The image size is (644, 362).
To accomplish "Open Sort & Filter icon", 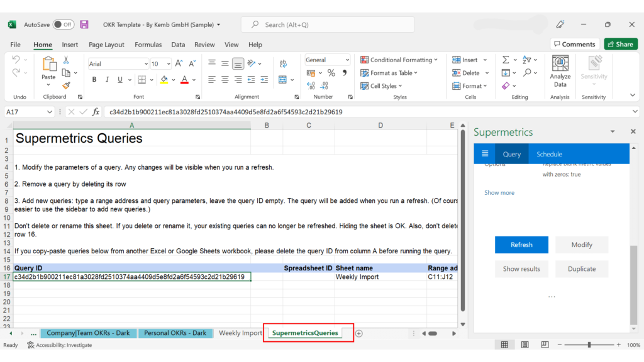I will (x=527, y=60).
